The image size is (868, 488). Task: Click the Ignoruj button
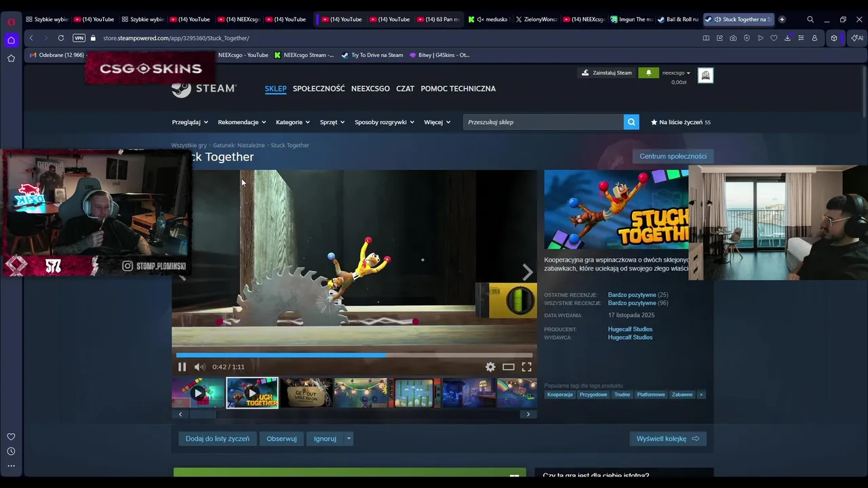click(x=325, y=439)
